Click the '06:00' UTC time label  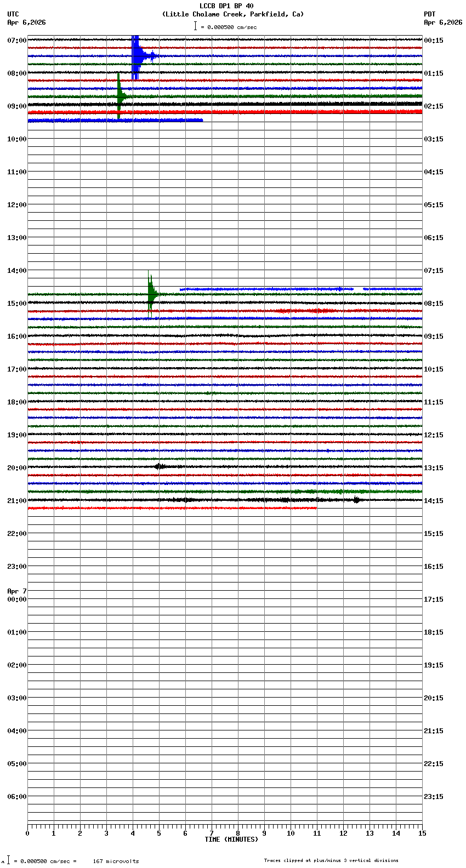coord(17,797)
